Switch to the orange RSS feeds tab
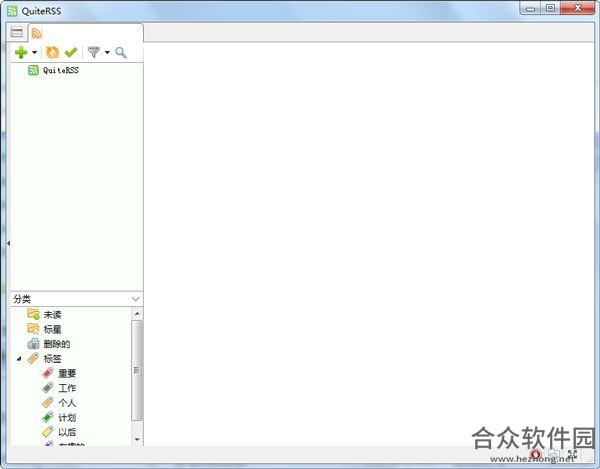 [x=36, y=33]
